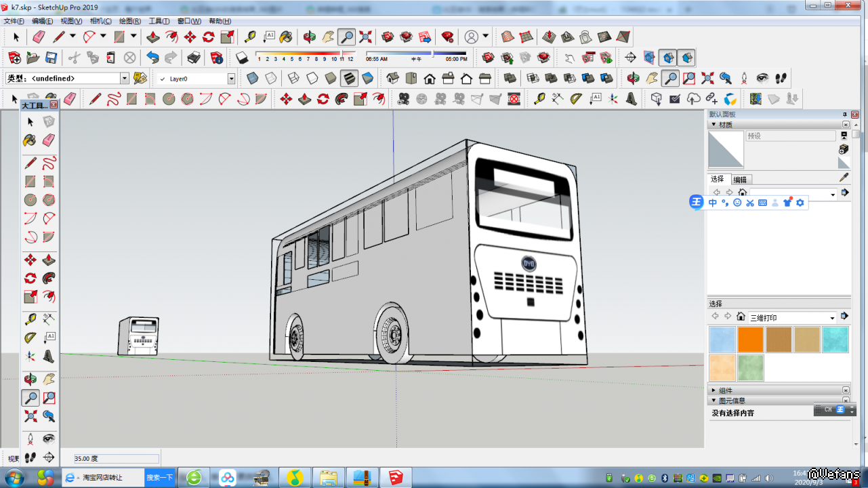The width and height of the screenshot is (868, 488).
Task: Expand the Arc tool variants dropdown arrow
Action: (x=104, y=36)
